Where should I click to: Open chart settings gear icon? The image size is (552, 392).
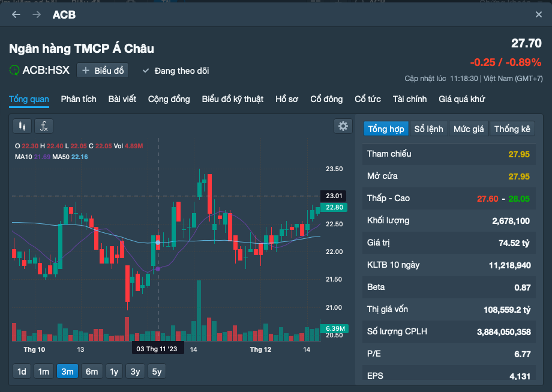click(x=343, y=126)
